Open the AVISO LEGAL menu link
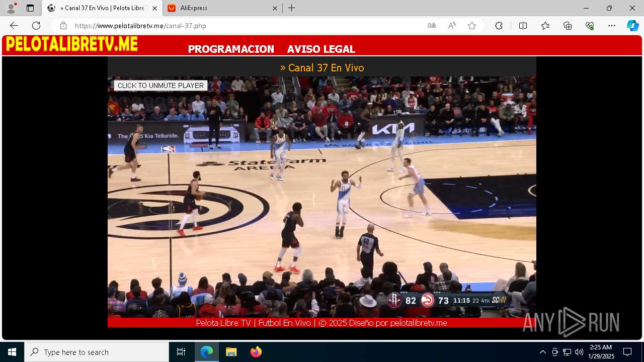The image size is (644, 362). point(321,49)
